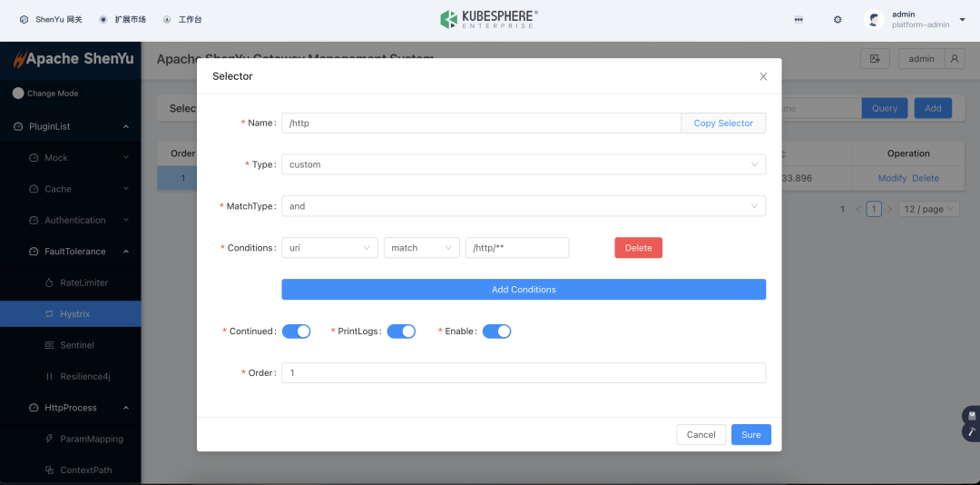
Task: Click the KubeSphere Enterprise logo
Action: pyautogui.click(x=489, y=19)
